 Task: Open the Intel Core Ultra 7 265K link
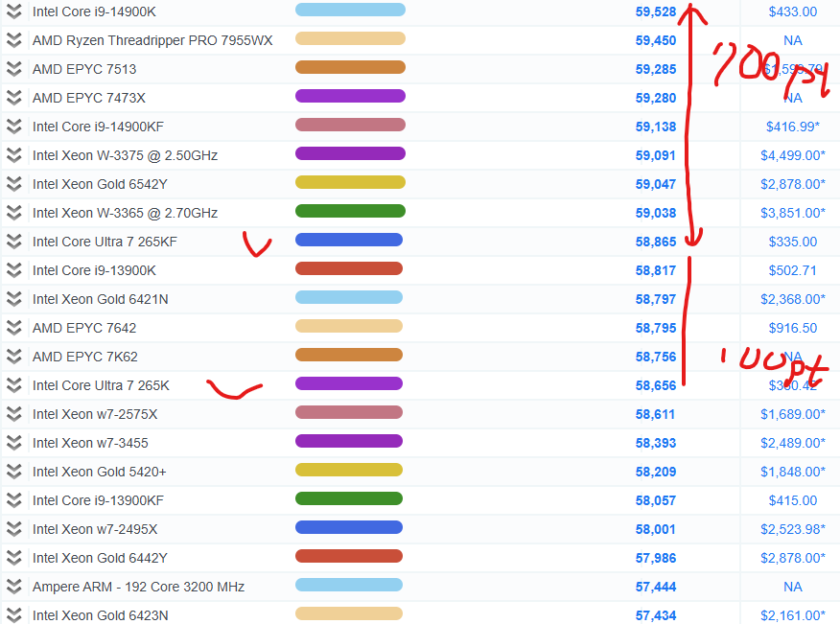point(101,385)
